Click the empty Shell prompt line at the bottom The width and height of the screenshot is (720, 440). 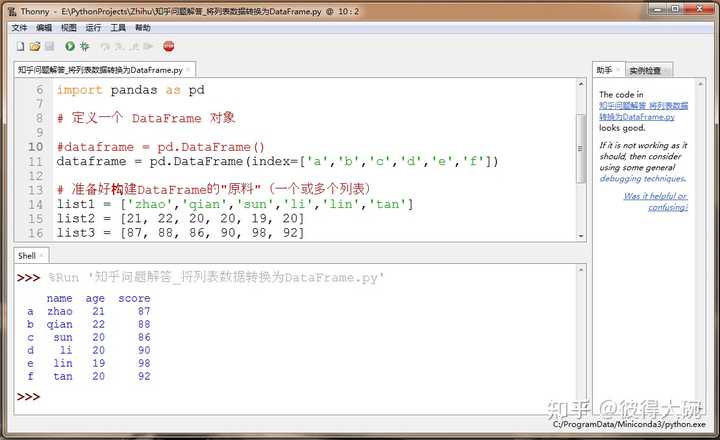pyautogui.click(x=294, y=396)
